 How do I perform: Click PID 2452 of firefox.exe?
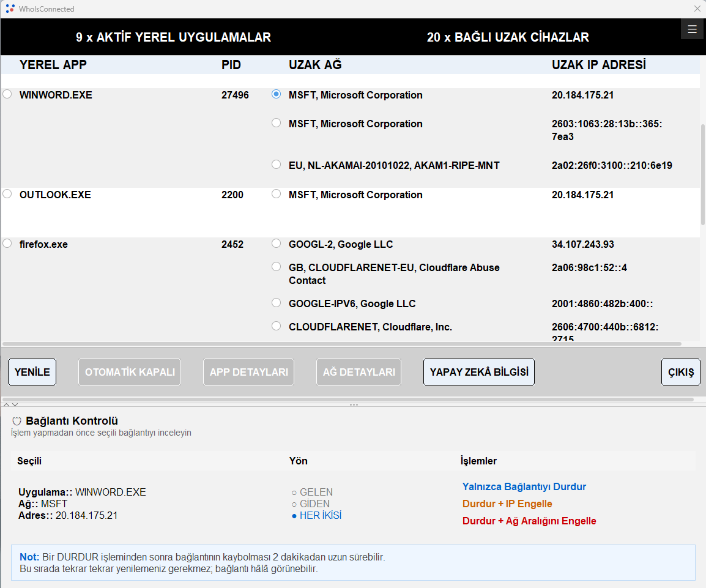(232, 245)
